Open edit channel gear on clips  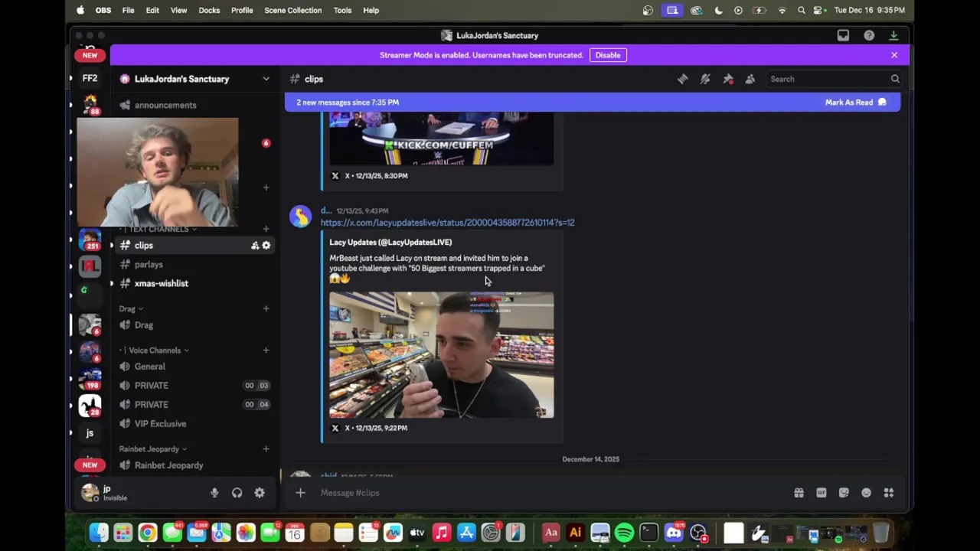266,246
